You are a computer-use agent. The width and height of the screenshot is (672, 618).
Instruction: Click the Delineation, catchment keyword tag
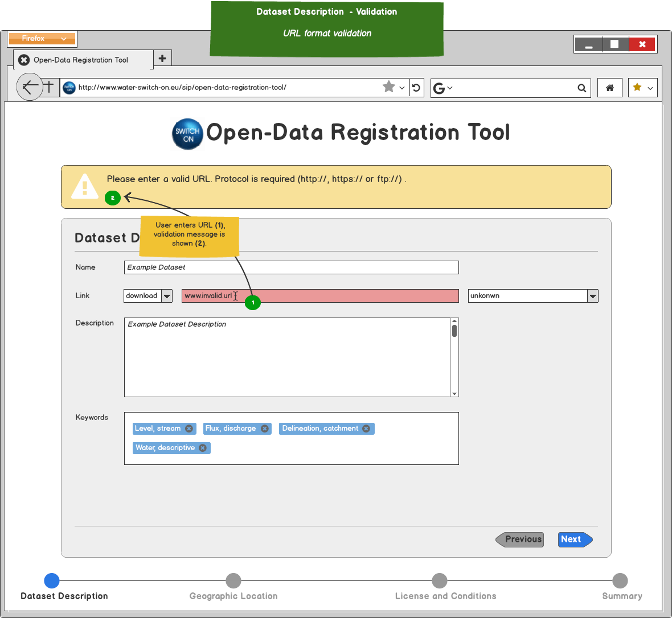[327, 429]
